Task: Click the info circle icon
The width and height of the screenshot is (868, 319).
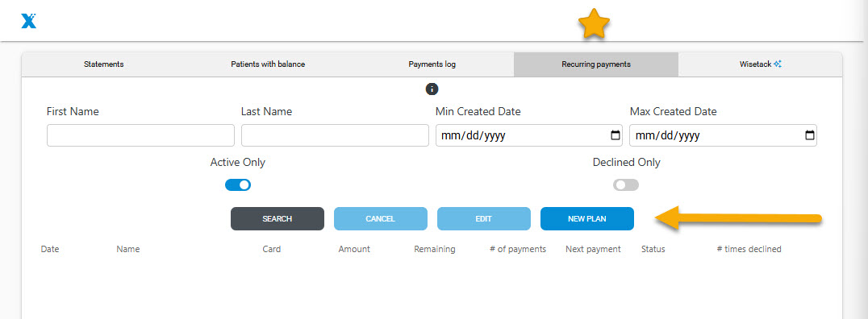Action: [432, 89]
